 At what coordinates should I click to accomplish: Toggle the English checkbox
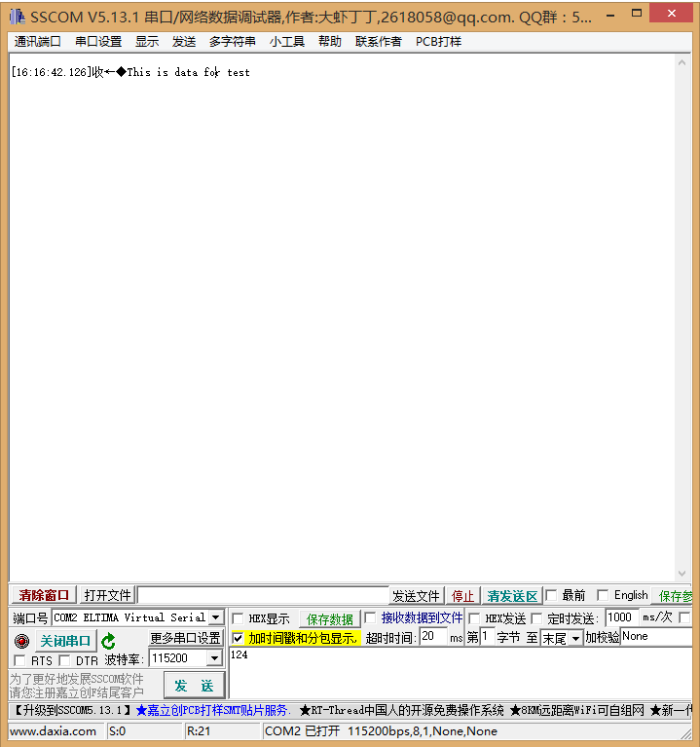tap(603, 595)
